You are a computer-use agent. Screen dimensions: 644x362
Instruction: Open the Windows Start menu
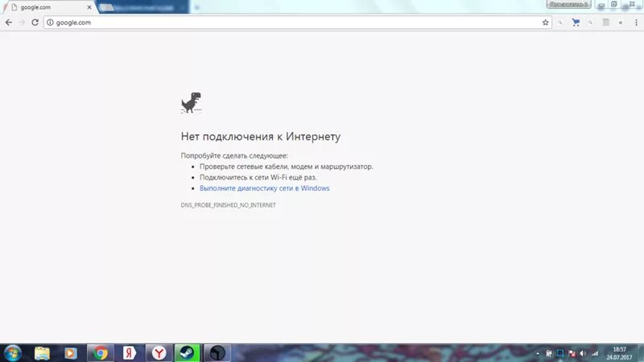(x=12, y=353)
